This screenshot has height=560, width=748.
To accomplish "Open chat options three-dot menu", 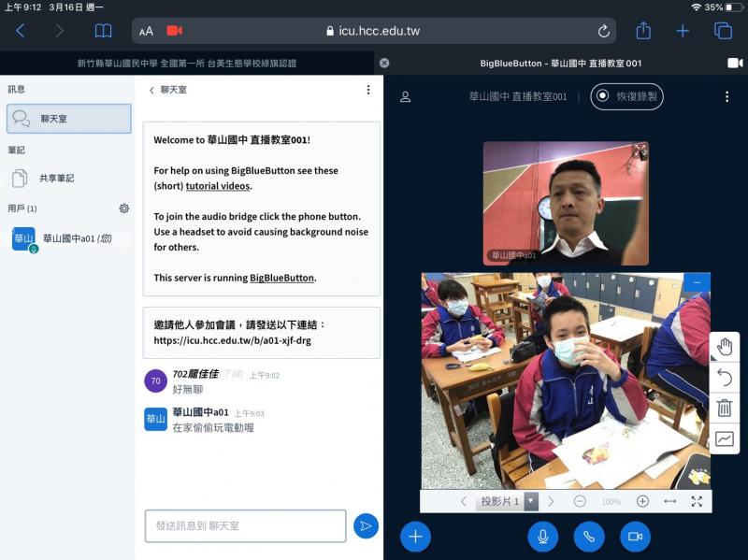I will coord(368,90).
